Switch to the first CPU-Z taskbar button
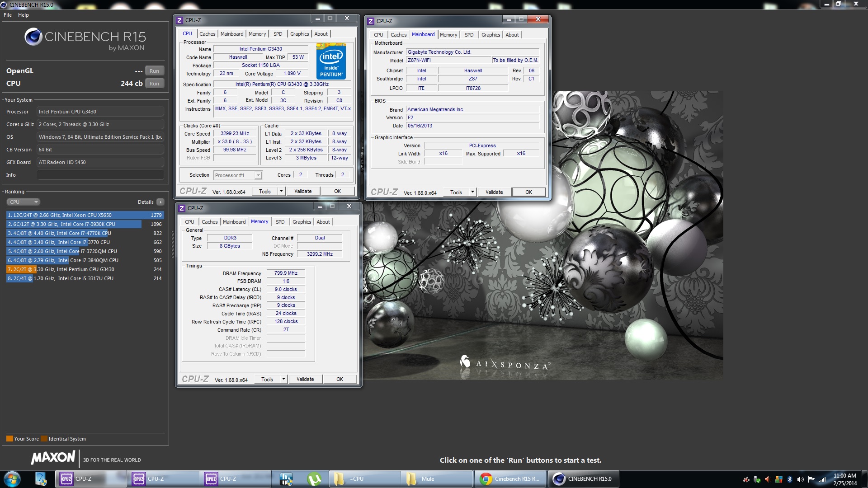Screen dimensions: 868x488 click(91, 479)
